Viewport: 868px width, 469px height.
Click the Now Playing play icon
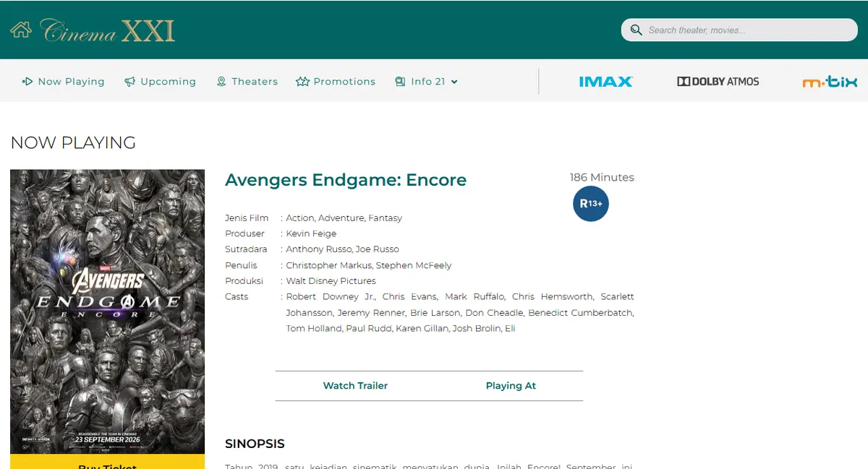coord(27,82)
